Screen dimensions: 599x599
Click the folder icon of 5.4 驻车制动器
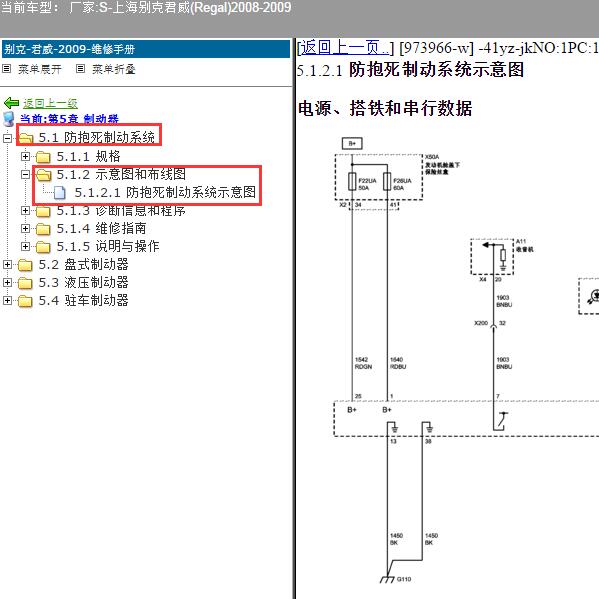[25, 301]
